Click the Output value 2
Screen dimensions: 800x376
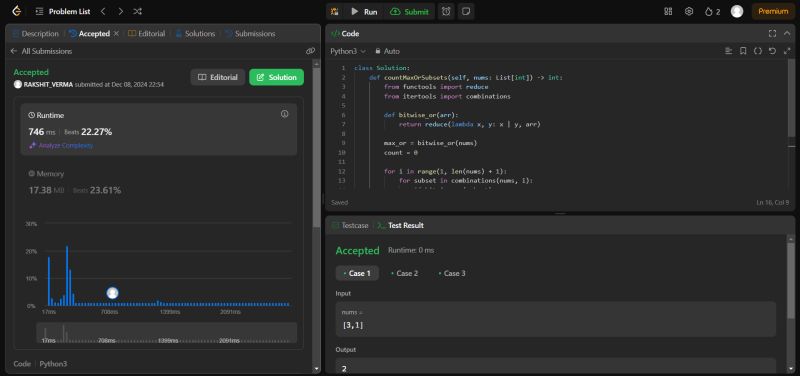tap(344, 368)
